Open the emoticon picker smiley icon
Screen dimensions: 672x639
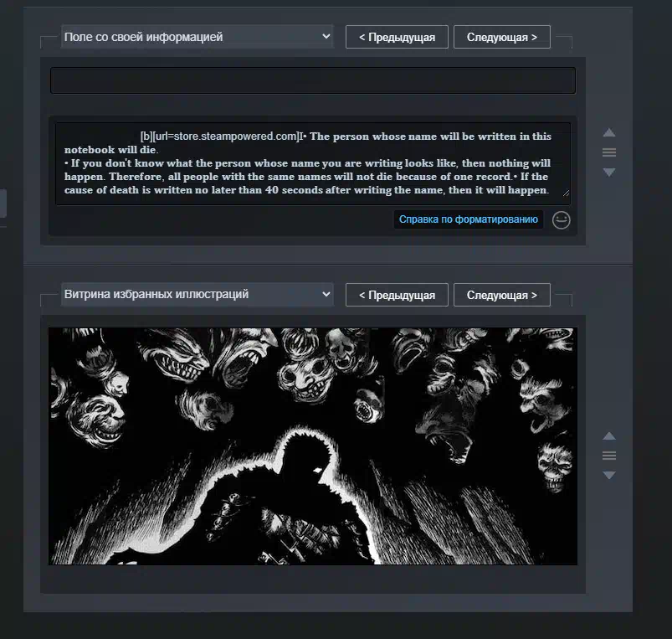pyautogui.click(x=561, y=220)
